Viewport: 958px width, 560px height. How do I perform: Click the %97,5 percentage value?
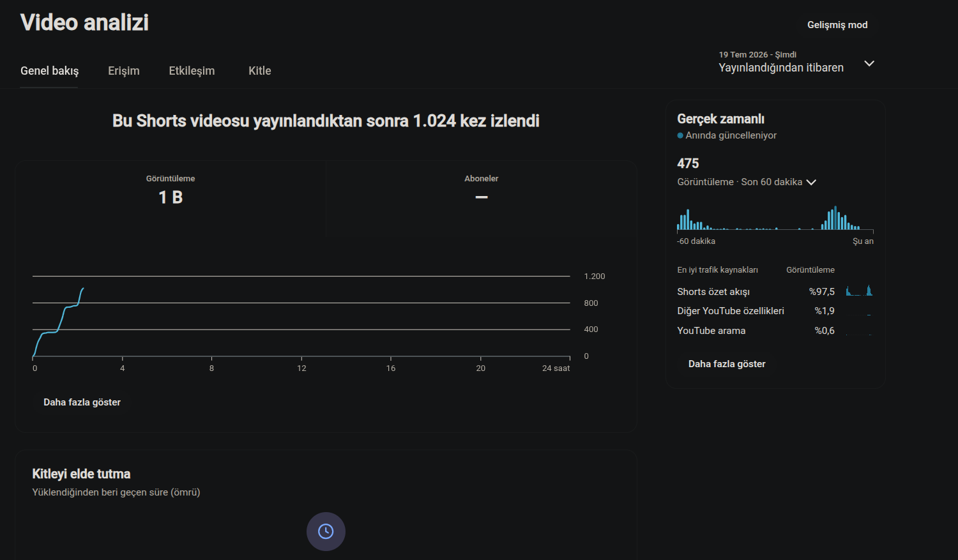coord(822,292)
